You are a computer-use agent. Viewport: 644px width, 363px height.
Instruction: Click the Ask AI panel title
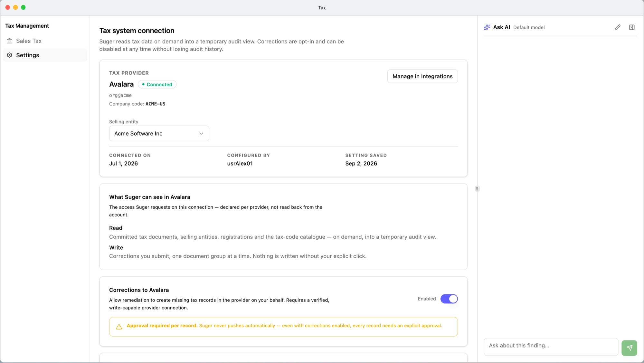[501, 27]
